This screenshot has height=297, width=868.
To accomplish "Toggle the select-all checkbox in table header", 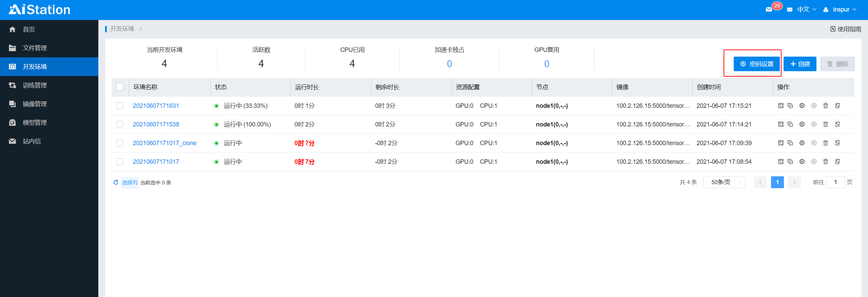I will pos(120,87).
